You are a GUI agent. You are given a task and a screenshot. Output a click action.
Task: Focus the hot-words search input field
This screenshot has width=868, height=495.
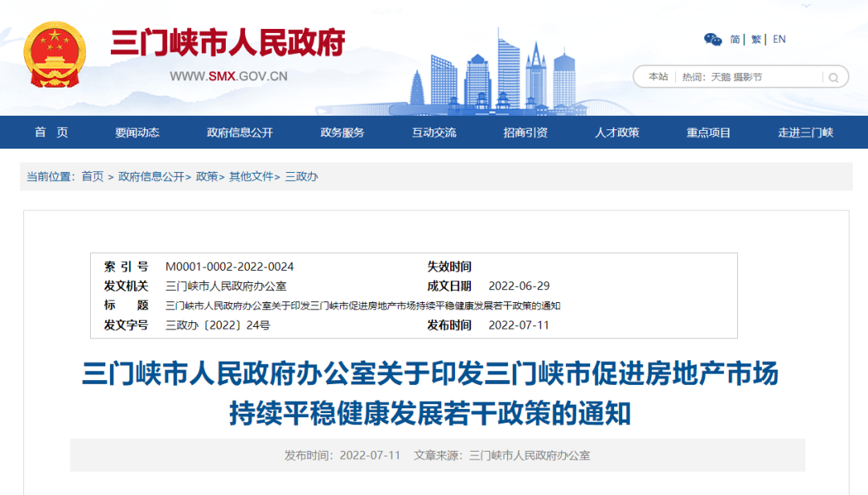750,77
